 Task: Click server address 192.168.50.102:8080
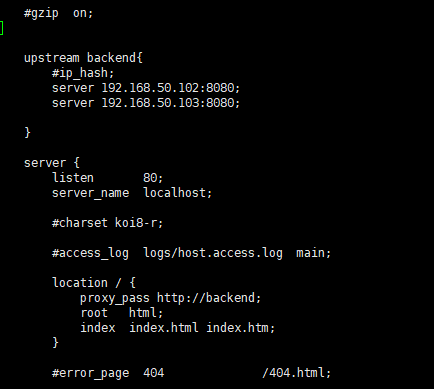click(171, 88)
